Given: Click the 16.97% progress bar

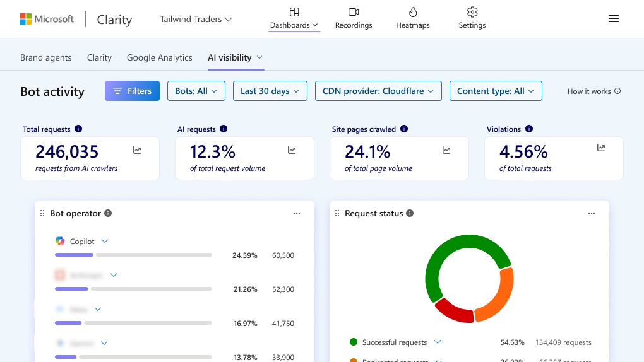Looking at the screenshot, I should [133, 323].
